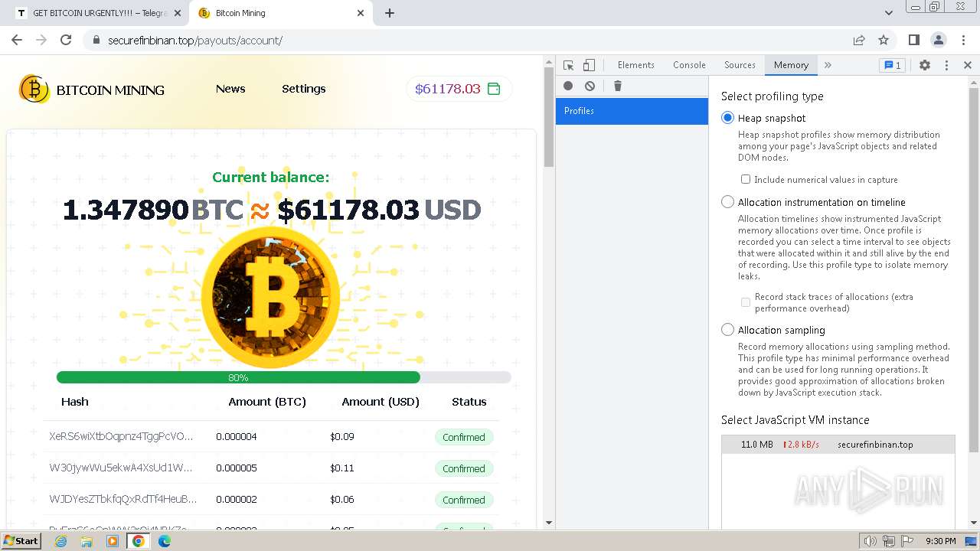Select Allocation instrumentation on timeline
Viewport: 980px width, 551px height.
pos(727,202)
